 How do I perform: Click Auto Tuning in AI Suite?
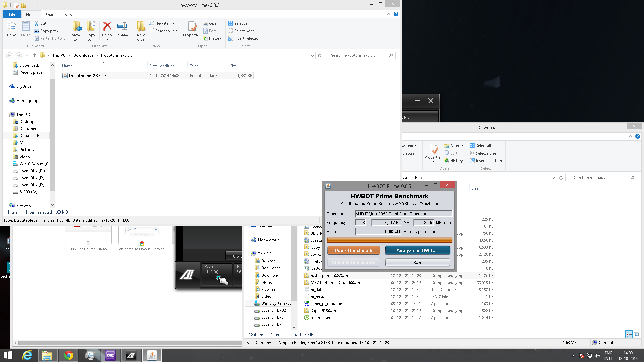tap(217, 275)
